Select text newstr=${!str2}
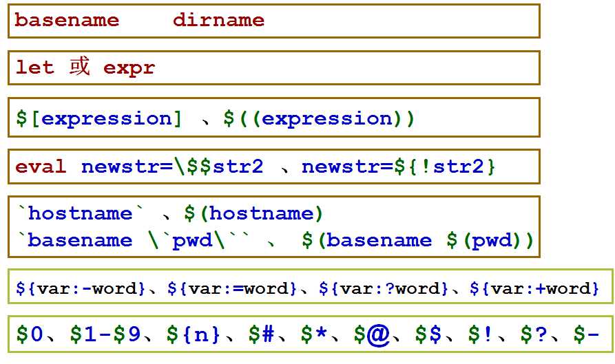This screenshot has width=615, height=364. [399, 167]
